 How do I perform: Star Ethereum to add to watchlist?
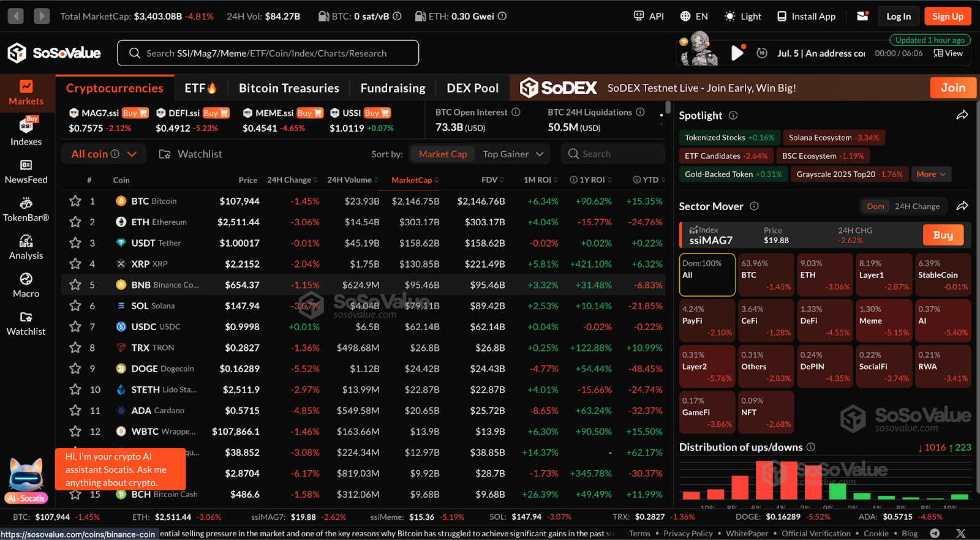(x=75, y=222)
